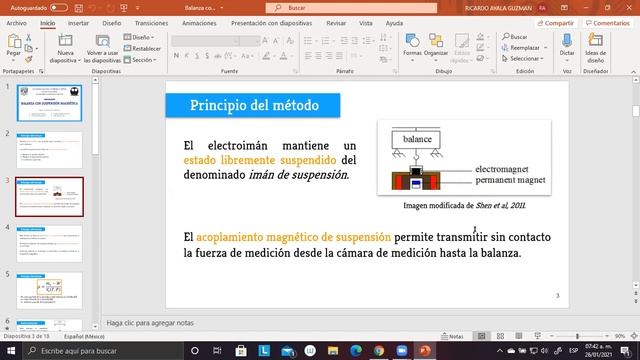This screenshot has width=640, height=360.
Task: Align text to the left
Action: tap(308, 56)
